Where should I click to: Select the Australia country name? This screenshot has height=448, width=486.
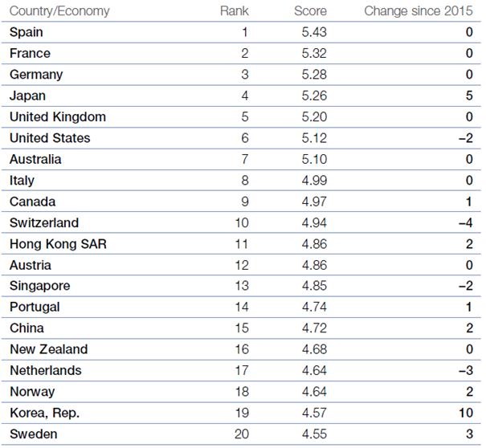(35, 159)
